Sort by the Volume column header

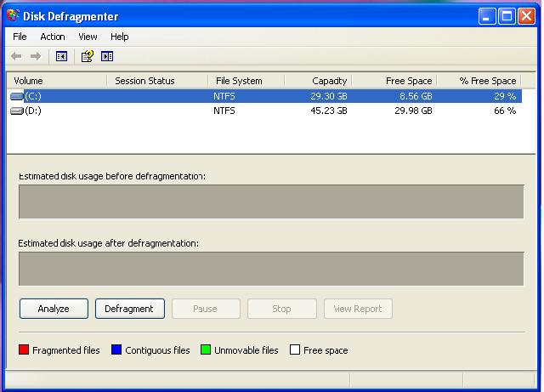(x=57, y=81)
